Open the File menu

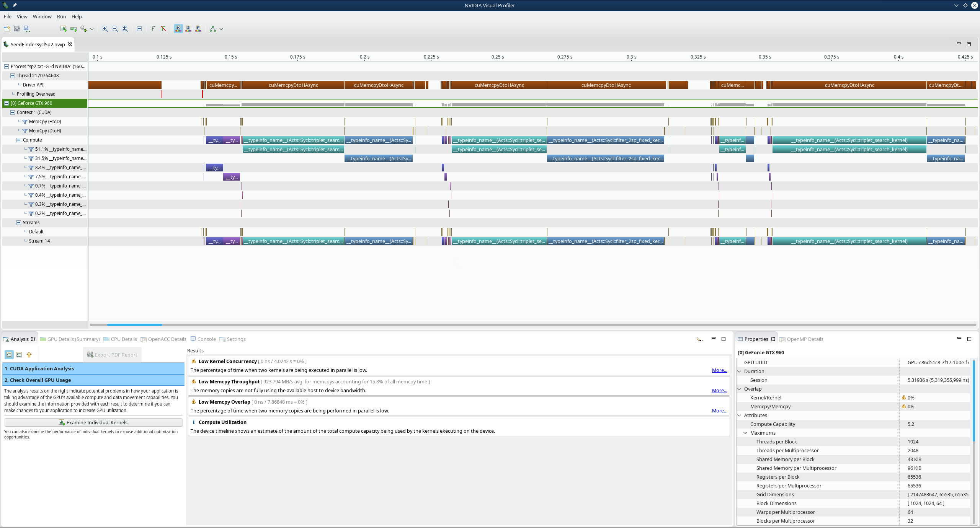8,16
